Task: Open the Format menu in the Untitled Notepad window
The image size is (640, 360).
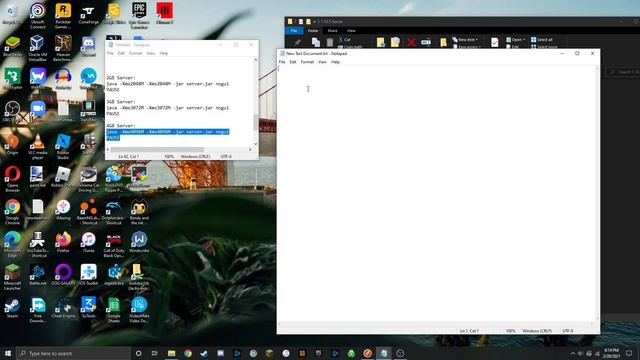Action: (x=136, y=53)
